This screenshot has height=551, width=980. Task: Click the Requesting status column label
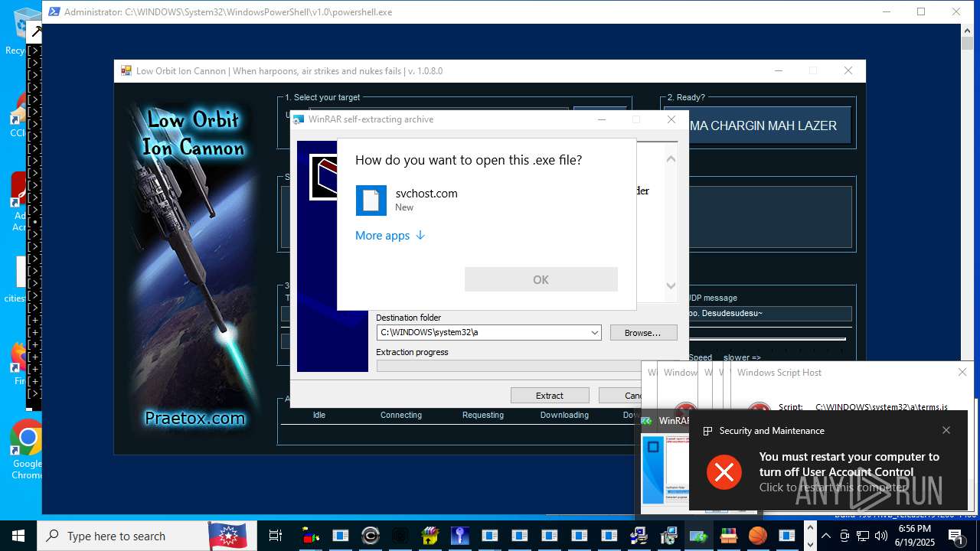pos(483,416)
